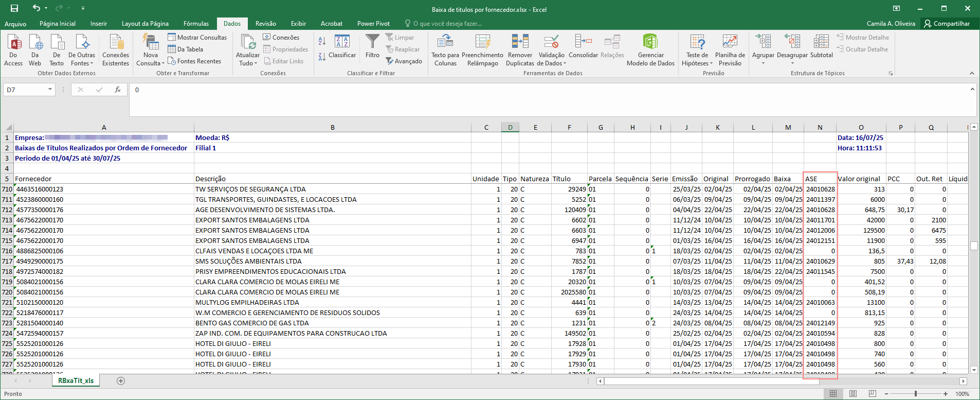This screenshot has width=980, height=400.
Task: Click the zoom in plus button
Action: click(x=946, y=394)
